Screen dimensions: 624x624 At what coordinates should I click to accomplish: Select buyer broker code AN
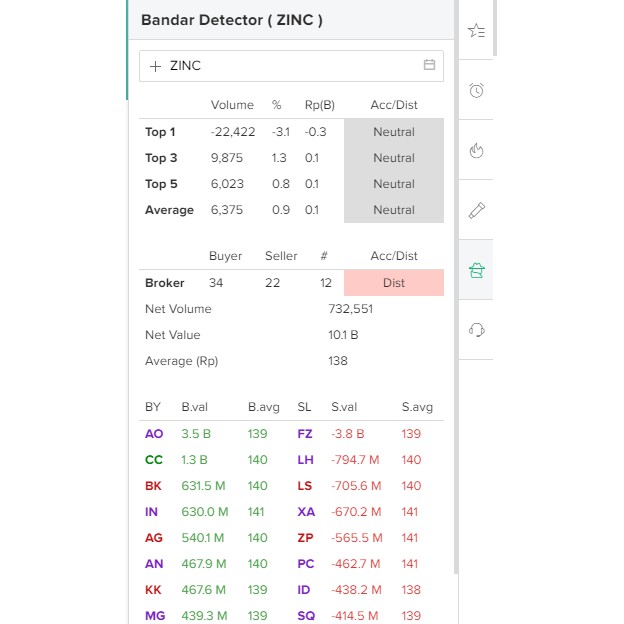point(154,564)
